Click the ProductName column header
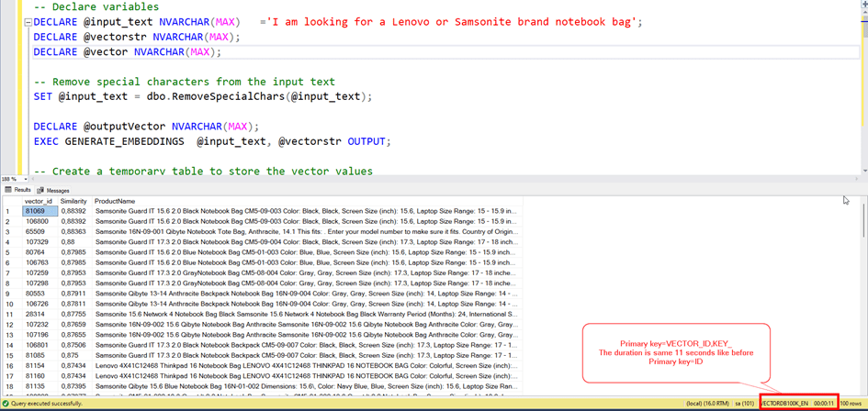Viewport: 868px width, 411px height. pyautogui.click(x=115, y=201)
